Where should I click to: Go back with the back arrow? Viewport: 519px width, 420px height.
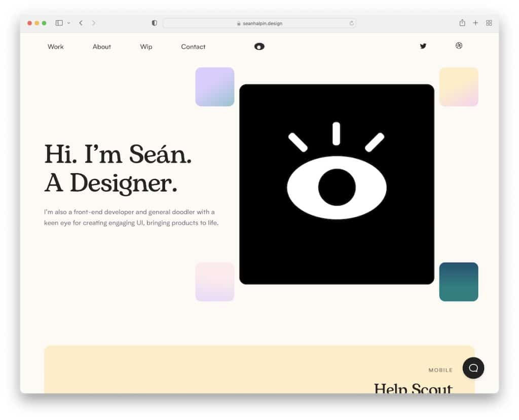coord(81,23)
